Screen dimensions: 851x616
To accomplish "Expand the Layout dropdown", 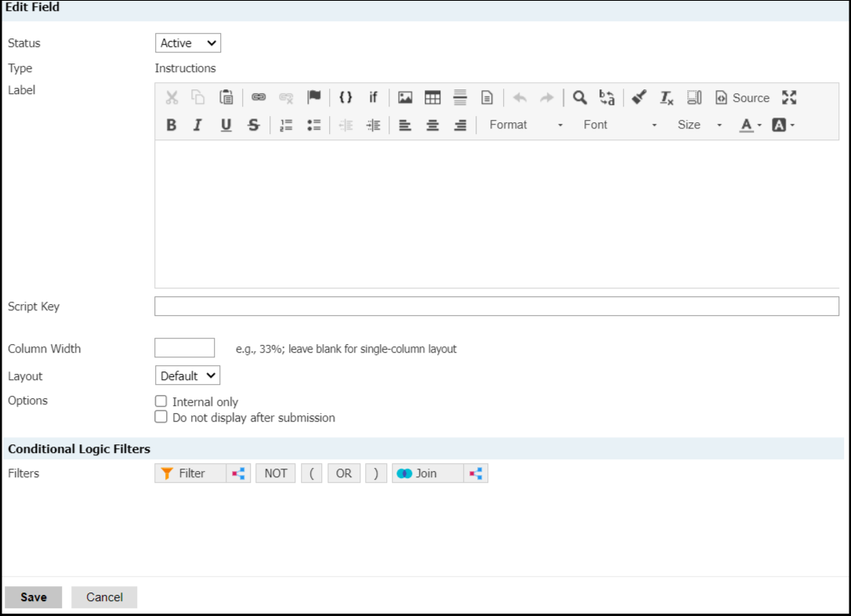I will [188, 376].
